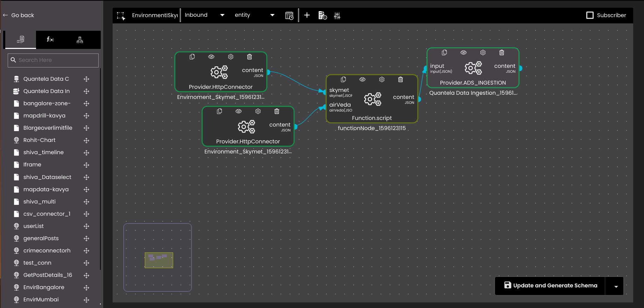Click the EnvironmentISkyi name field
Image resolution: width=644 pixels, height=308 pixels.
pyautogui.click(x=155, y=15)
